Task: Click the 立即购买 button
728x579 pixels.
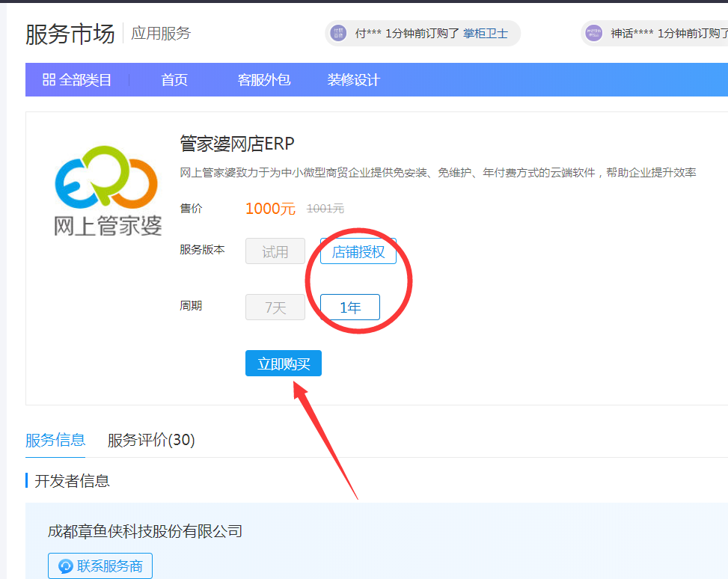Action: click(284, 363)
